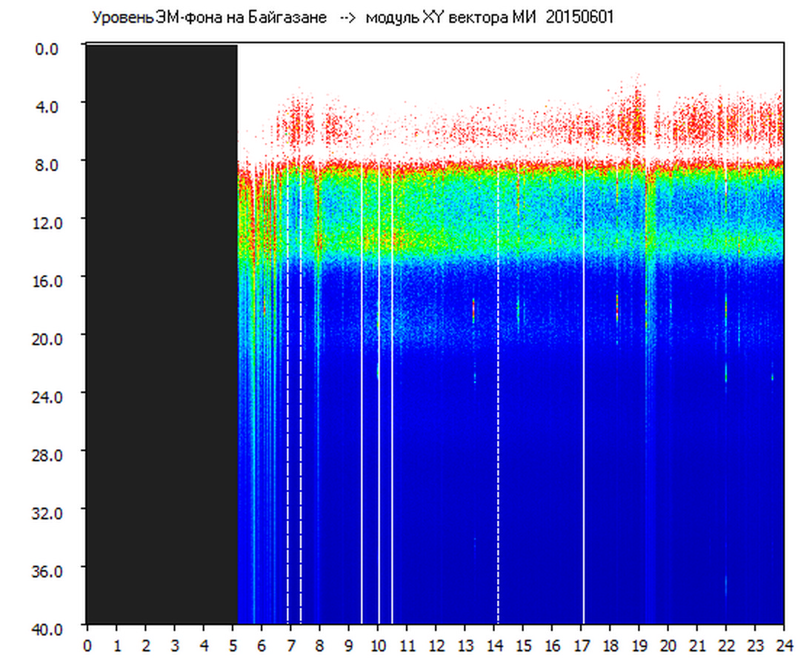Click x-axis hour label '19'
Screen dimensions: 812x667
(x=639, y=646)
